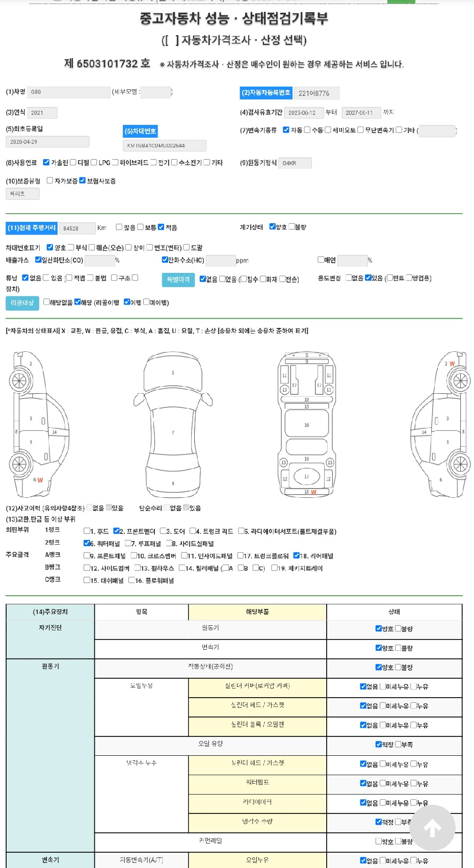The image size is (474, 868).
Task: Check the 부식 checkbox
Action: point(71,248)
